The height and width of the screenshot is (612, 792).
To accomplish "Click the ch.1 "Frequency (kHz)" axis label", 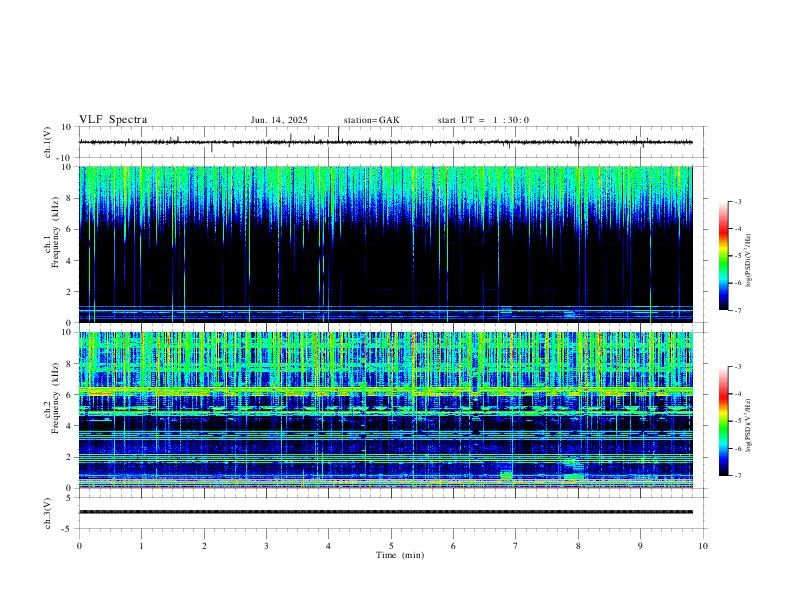I will [56, 231].
